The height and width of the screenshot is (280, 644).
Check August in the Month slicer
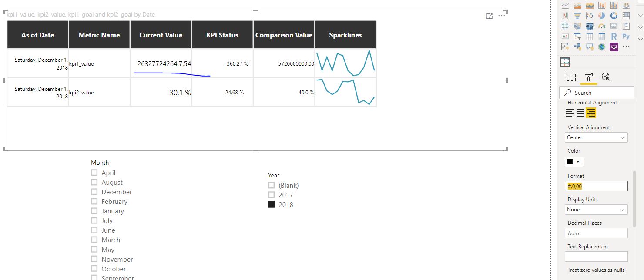(94, 182)
